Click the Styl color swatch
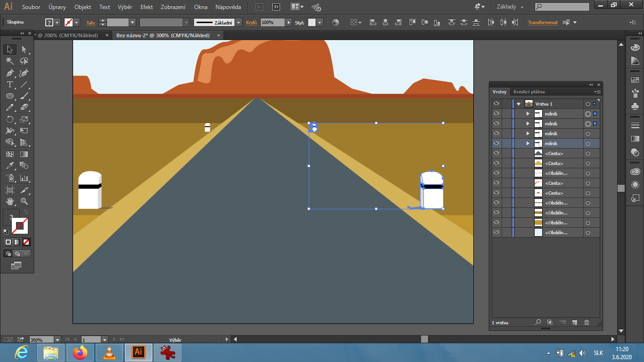 point(312,23)
